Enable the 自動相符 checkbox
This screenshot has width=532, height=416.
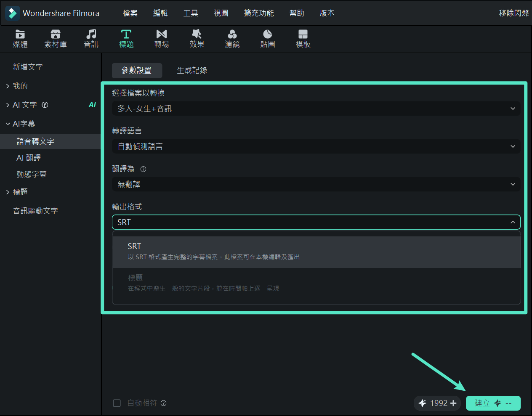[117, 403]
